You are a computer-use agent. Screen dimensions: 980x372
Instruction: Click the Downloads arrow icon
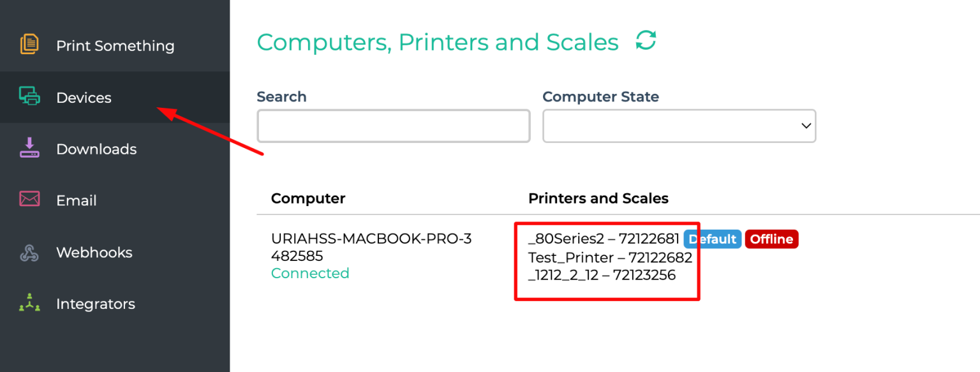tap(29, 148)
